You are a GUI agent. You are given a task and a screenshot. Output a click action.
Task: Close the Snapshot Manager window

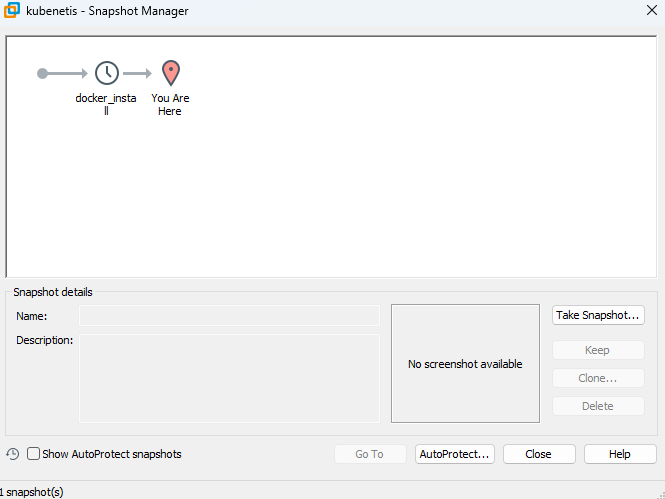click(x=652, y=10)
